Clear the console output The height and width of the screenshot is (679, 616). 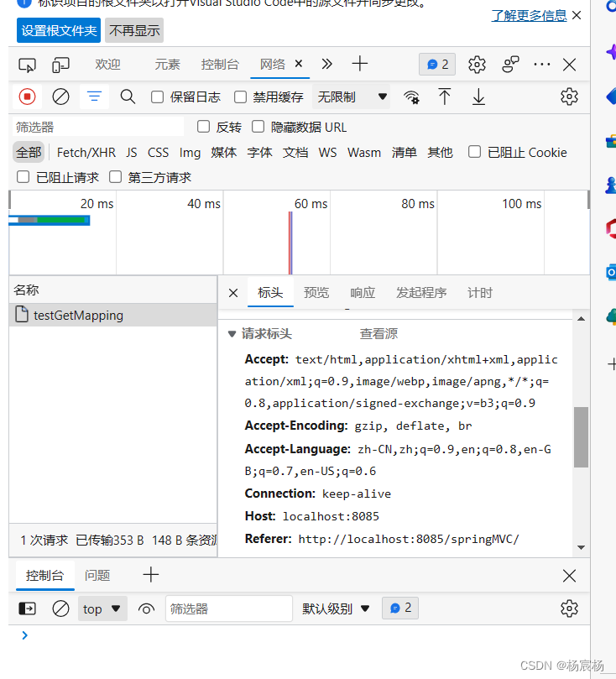click(60, 608)
